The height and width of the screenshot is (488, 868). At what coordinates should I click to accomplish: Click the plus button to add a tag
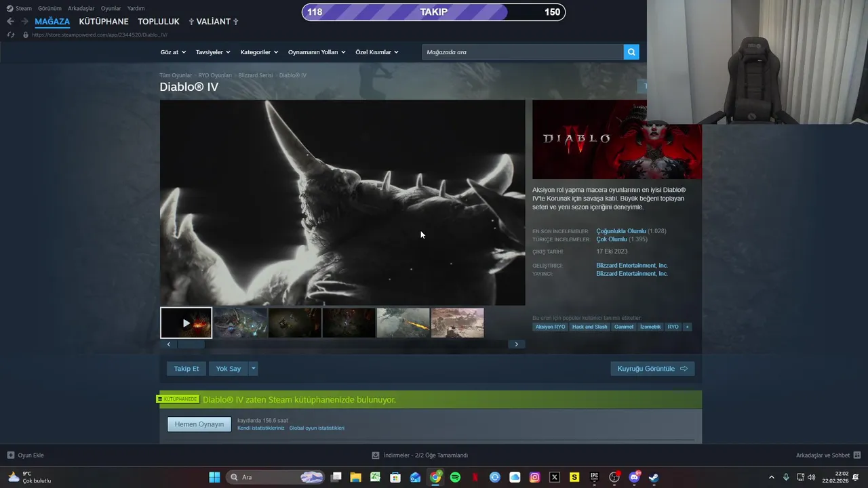(687, 327)
